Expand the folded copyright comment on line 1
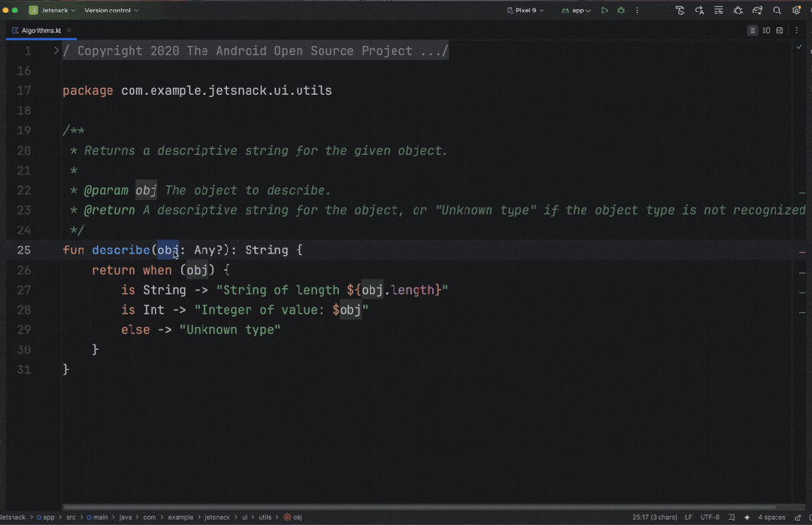The width and height of the screenshot is (812, 525). [56, 51]
